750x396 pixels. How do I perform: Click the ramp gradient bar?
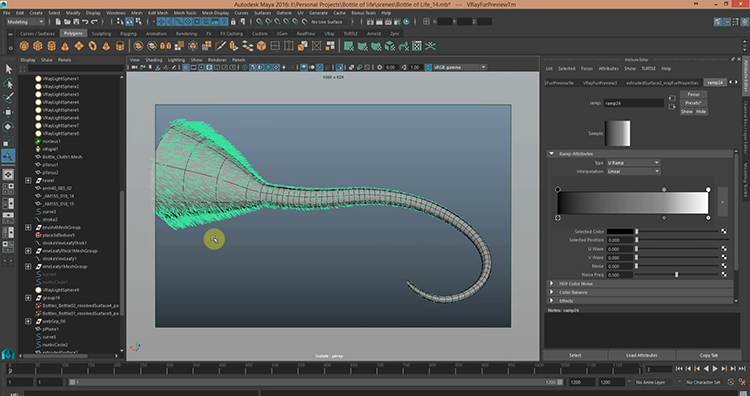pos(632,203)
